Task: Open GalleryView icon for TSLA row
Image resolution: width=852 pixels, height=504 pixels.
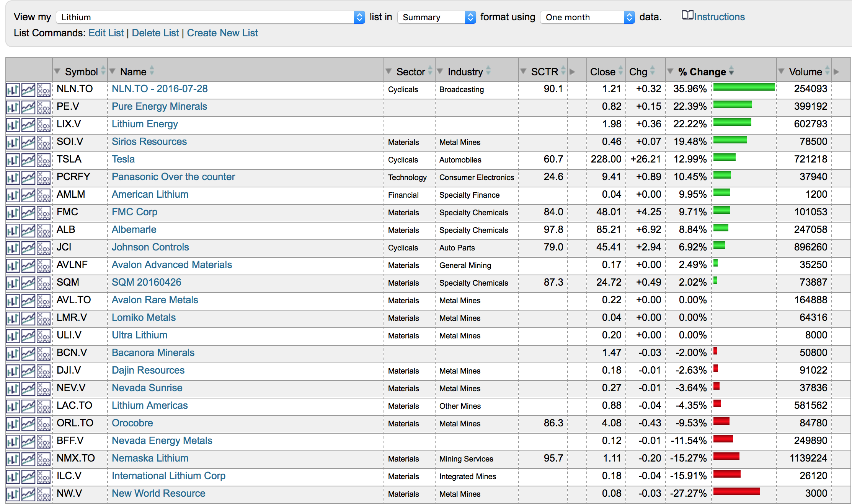Action: click(28, 160)
